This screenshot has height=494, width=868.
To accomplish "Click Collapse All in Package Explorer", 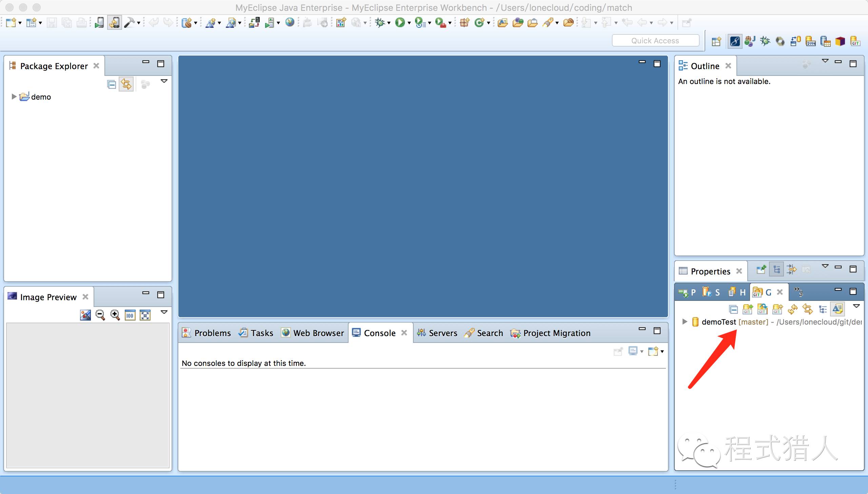I will pyautogui.click(x=111, y=84).
